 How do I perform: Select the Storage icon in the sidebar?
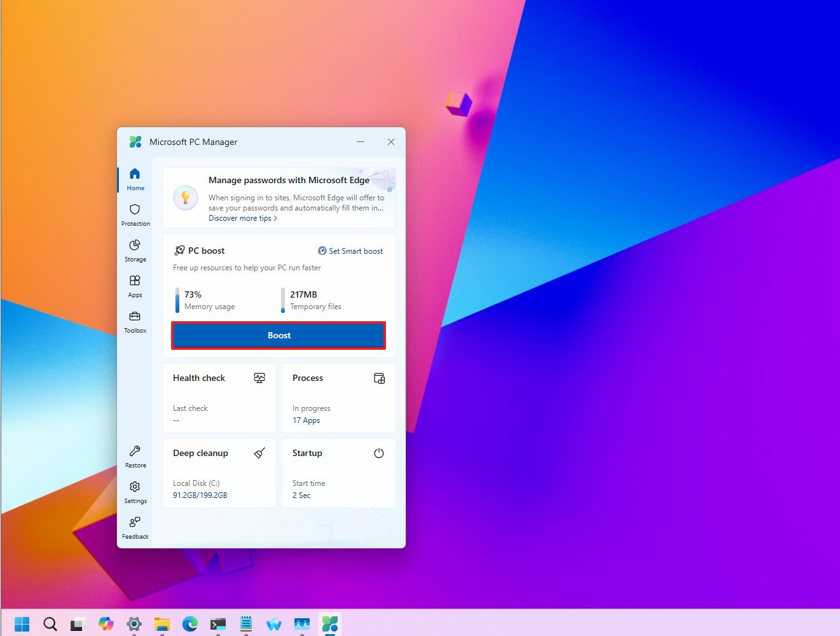click(135, 250)
